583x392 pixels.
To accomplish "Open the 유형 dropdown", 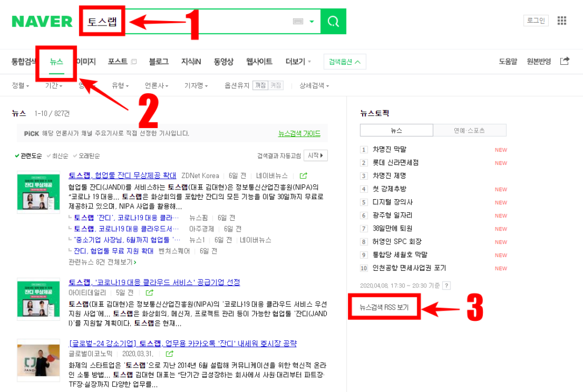I will (120, 85).
